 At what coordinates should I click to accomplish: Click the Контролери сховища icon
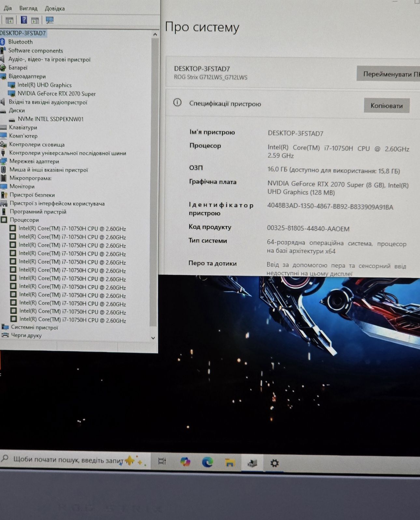click(x=4, y=144)
